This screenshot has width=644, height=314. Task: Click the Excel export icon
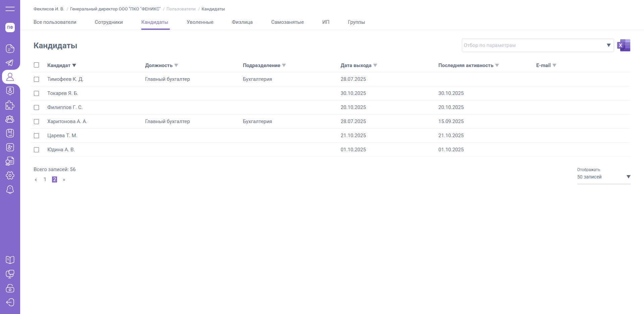tap(624, 45)
